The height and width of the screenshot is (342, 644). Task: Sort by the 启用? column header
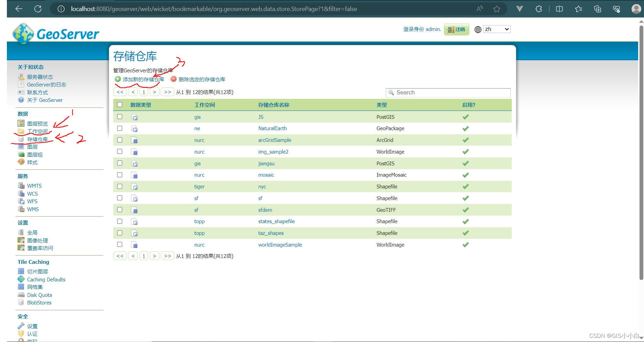coord(469,105)
